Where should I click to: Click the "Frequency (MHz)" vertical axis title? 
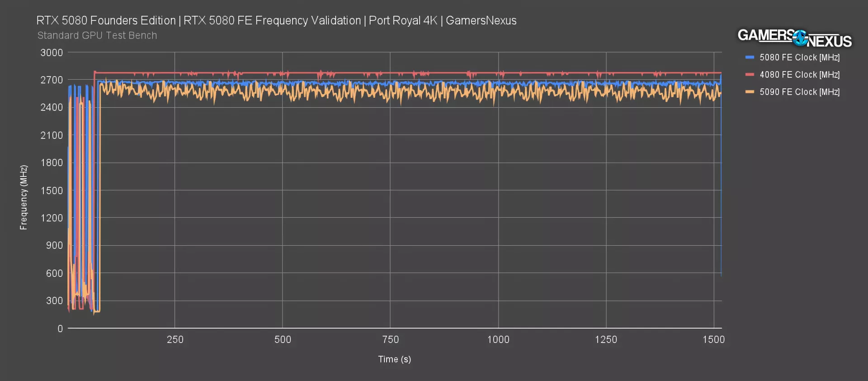24,197
